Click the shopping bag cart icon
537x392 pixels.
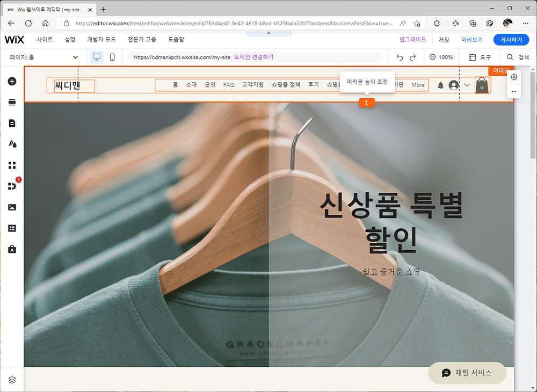pyautogui.click(x=482, y=85)
